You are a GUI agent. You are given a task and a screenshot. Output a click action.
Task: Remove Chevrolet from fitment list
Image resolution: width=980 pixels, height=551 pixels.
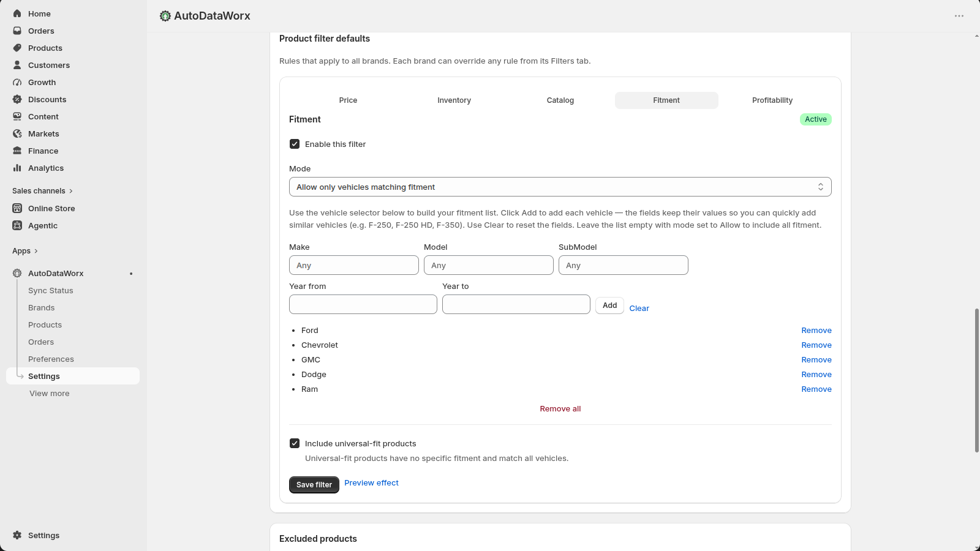pos(816,345)
